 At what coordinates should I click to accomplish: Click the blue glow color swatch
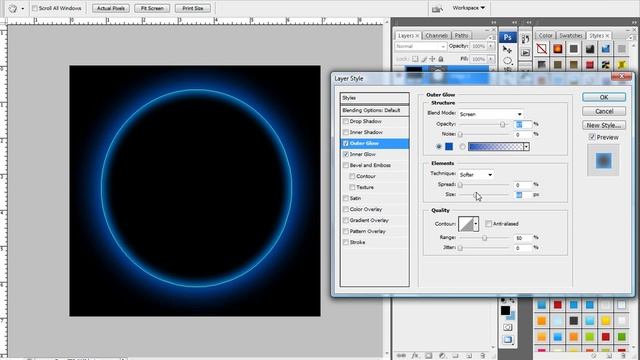tap(449, 147)
